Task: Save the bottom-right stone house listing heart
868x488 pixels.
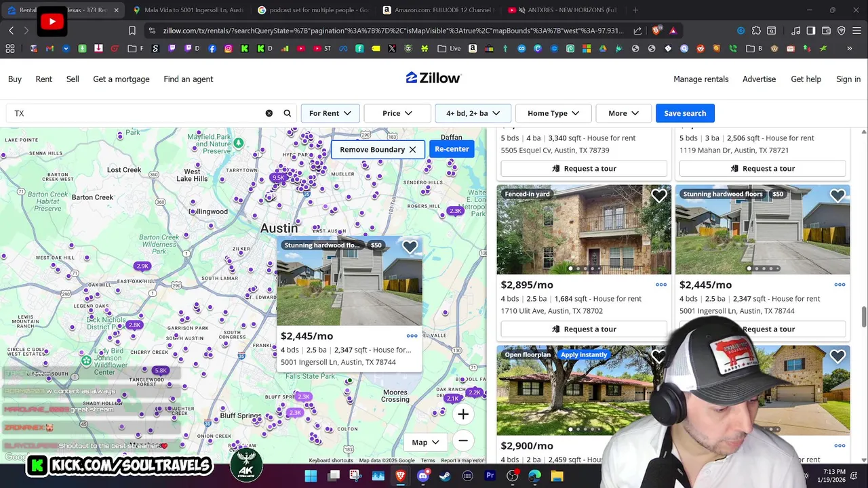Action: pyautogui.click(x=837, y=357)
